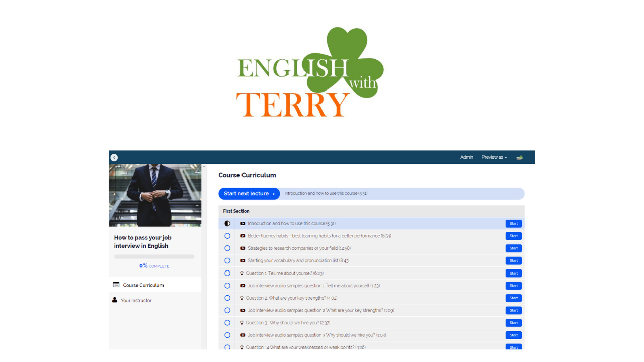Click next-lecture banner text 'Introduction and how to use'

326,193
